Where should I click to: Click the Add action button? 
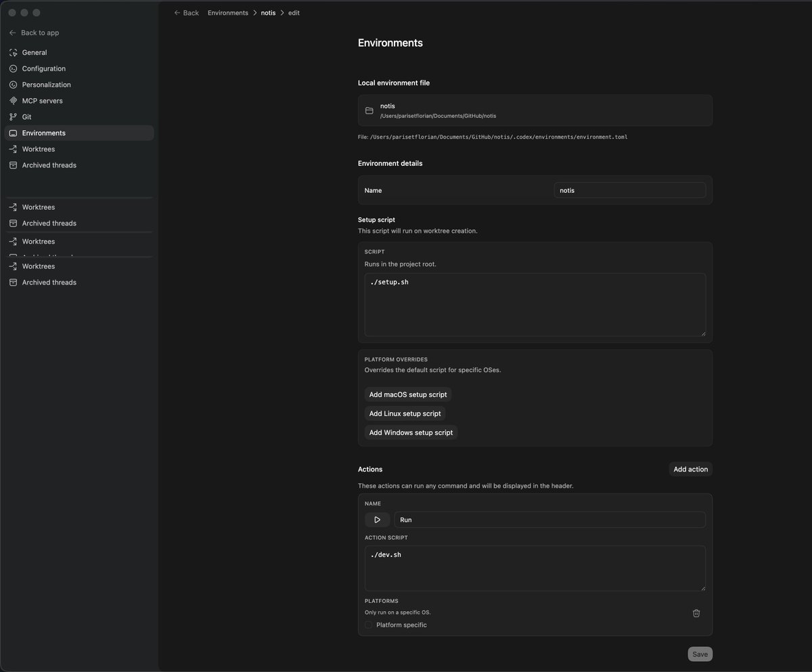pos(691,469)
